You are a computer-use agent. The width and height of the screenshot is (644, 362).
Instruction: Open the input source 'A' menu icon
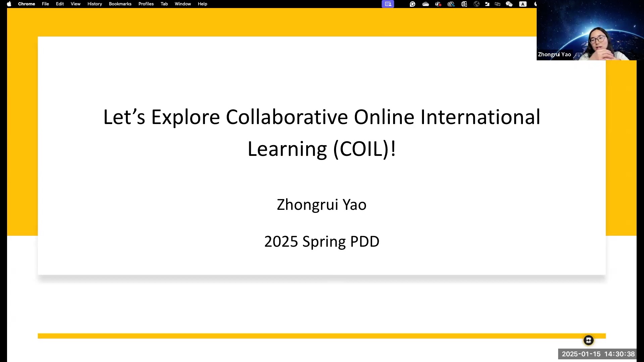523,4
